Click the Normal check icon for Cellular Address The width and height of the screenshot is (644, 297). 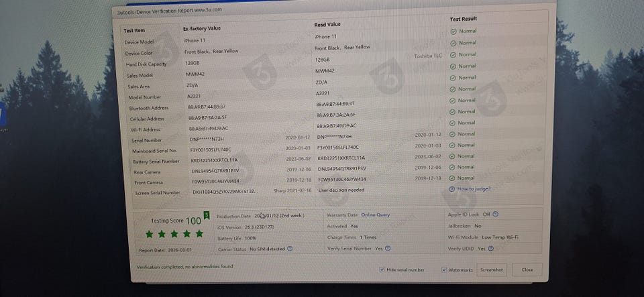pos(453,111)
